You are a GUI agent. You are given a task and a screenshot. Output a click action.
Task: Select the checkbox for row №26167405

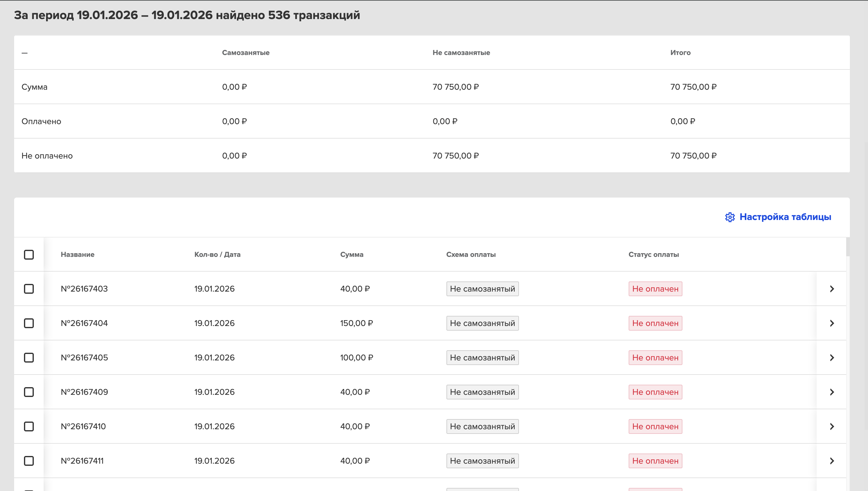pos(29,358)
